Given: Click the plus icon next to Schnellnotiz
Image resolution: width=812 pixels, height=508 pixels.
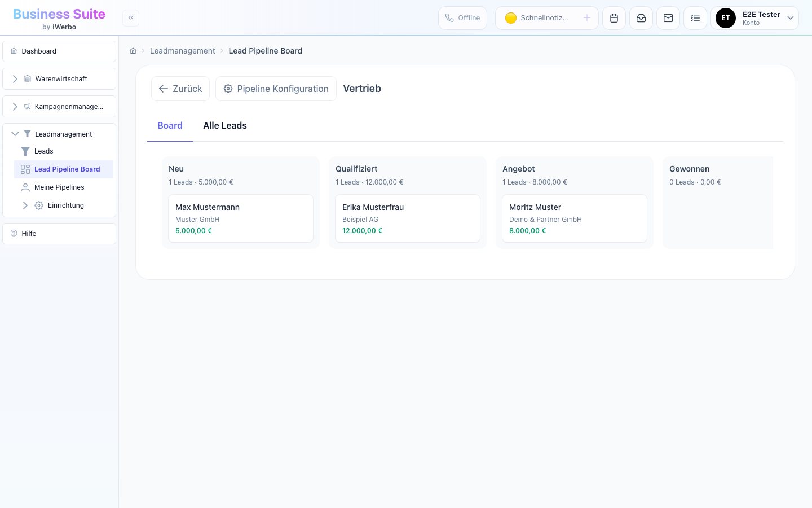Looking at the screenshot, I should point(587,18).
